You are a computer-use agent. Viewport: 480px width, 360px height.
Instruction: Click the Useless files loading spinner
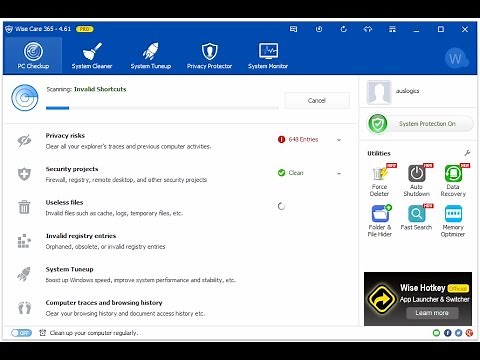pos(281,206)
